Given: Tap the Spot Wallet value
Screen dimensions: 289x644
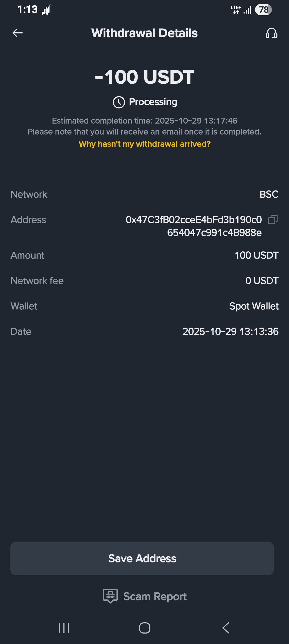Looking at the screenshot, I should pos(254,306).
